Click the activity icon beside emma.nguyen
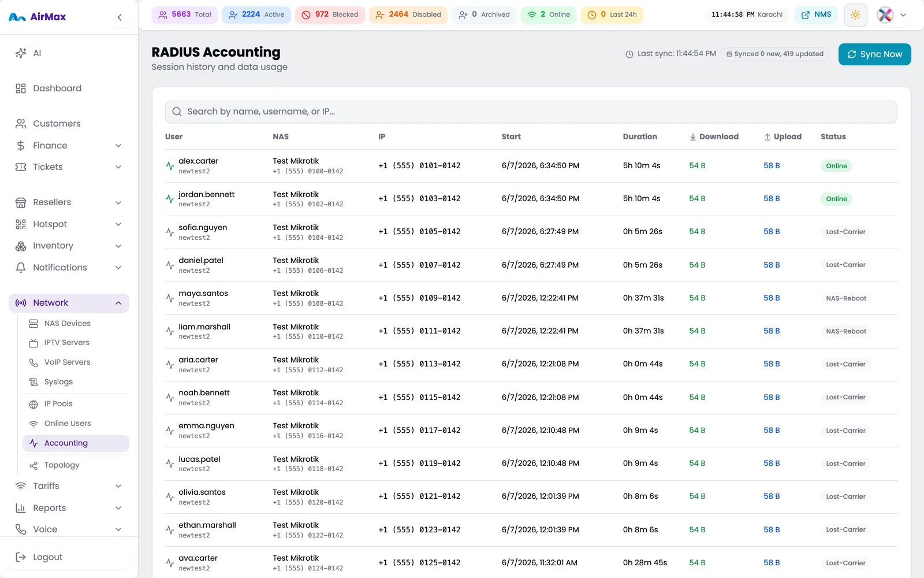This screenshot has width=924, height=578. pos(170,431)
